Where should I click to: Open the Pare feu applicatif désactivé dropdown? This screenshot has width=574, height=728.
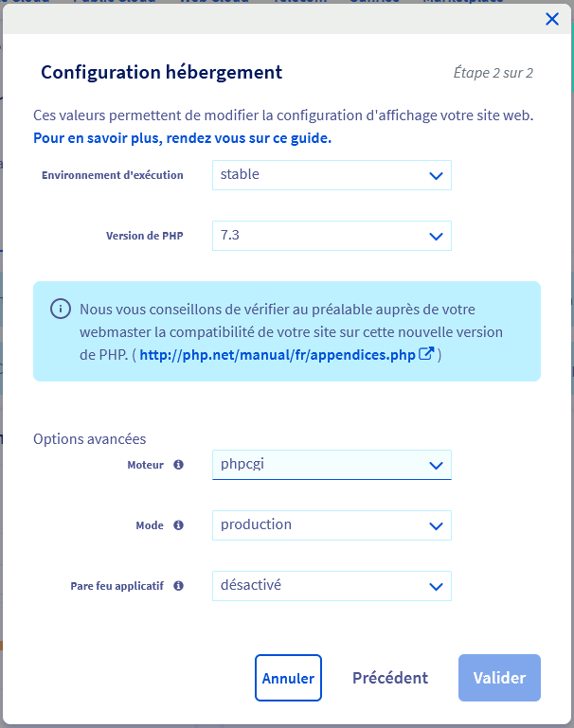point(332,586)
